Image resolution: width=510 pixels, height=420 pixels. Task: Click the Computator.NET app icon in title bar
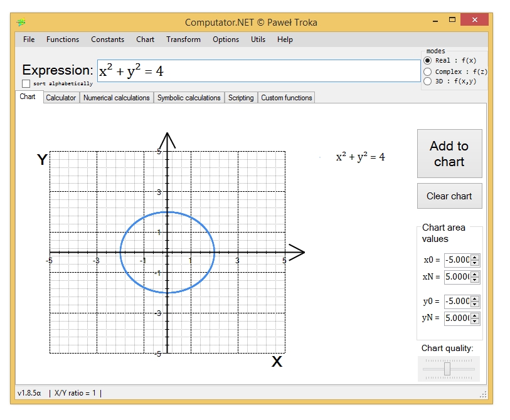coord(21,22)
